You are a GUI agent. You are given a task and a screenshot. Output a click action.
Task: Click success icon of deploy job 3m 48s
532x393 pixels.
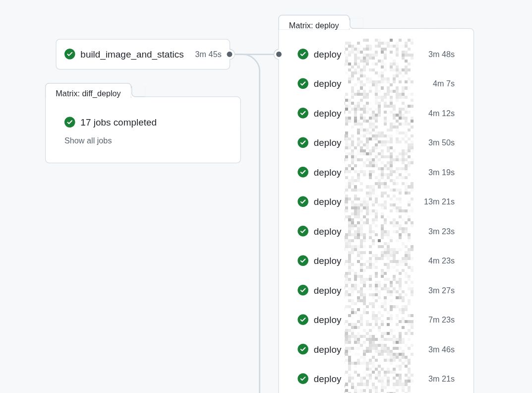(x=303, y=54)
